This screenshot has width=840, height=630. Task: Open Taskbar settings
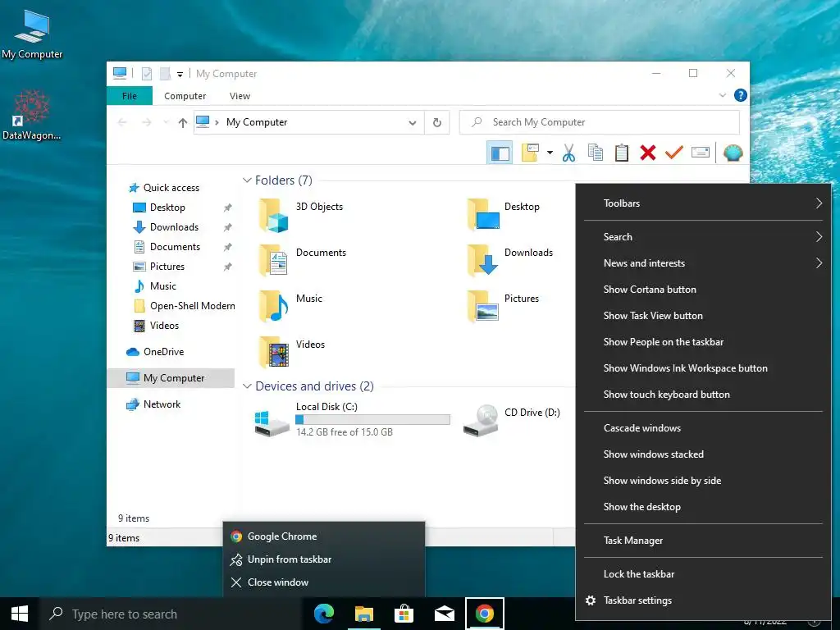pos(703,600)
